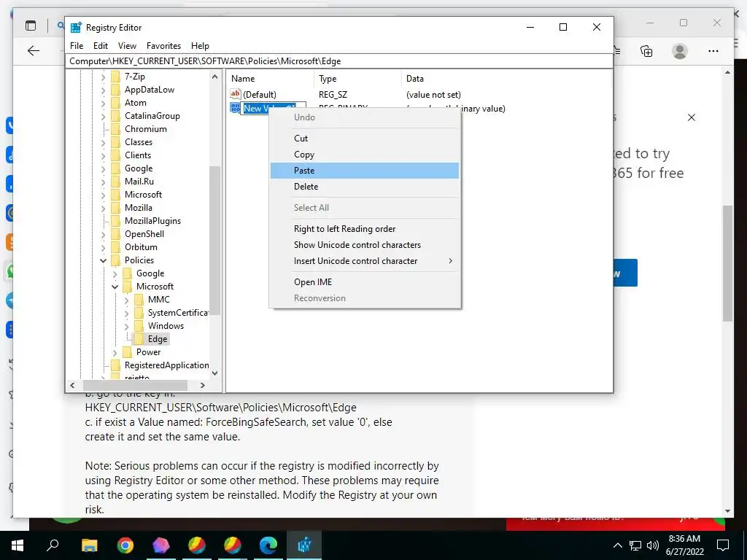Select Open IME menu entry

365,282
